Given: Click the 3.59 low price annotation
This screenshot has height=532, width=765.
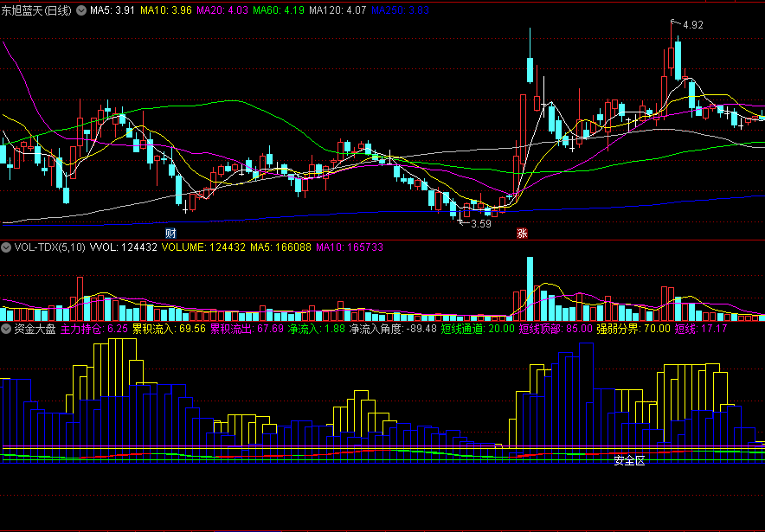Looking at the screenshot, I should coord(481,224).
